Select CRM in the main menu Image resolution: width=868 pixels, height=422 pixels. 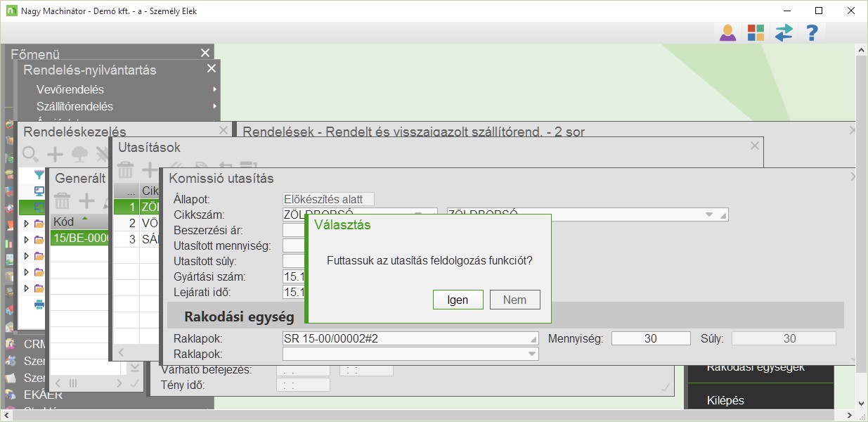click(x=34, y=345)
